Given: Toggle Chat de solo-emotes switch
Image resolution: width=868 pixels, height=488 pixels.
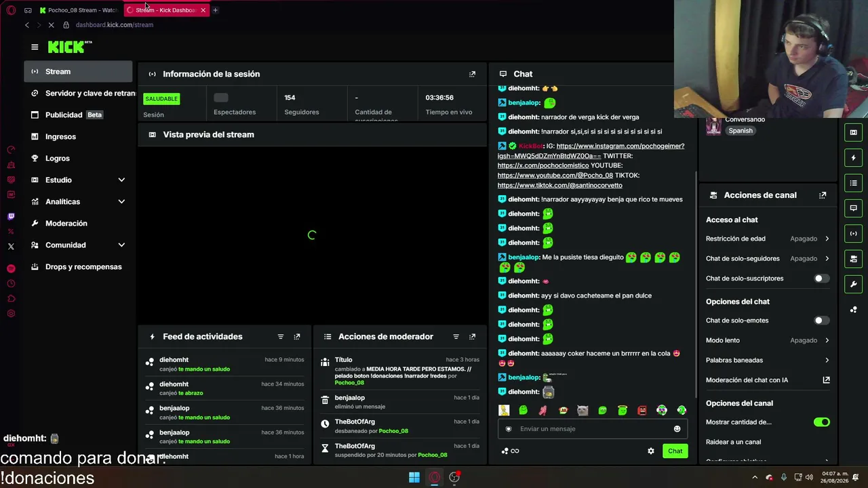Looking at the screenshot, I should 821,321.
